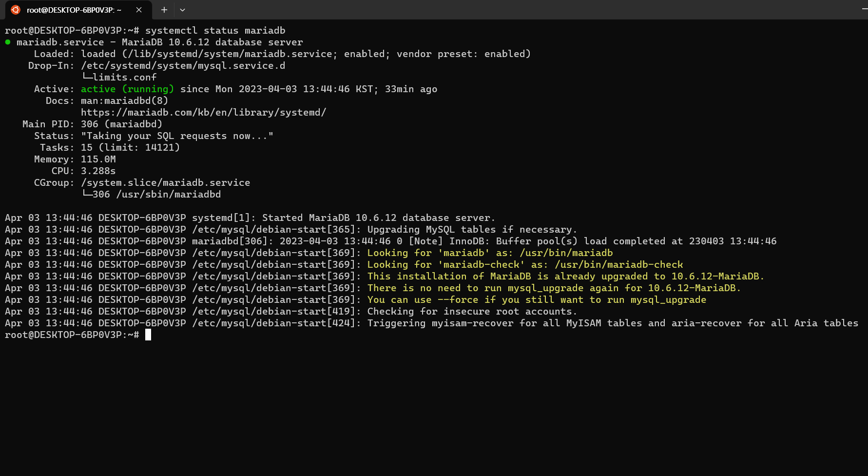Click the man:mariadbd(8) docs reference

pyautogui.click(x=124, y=101)
